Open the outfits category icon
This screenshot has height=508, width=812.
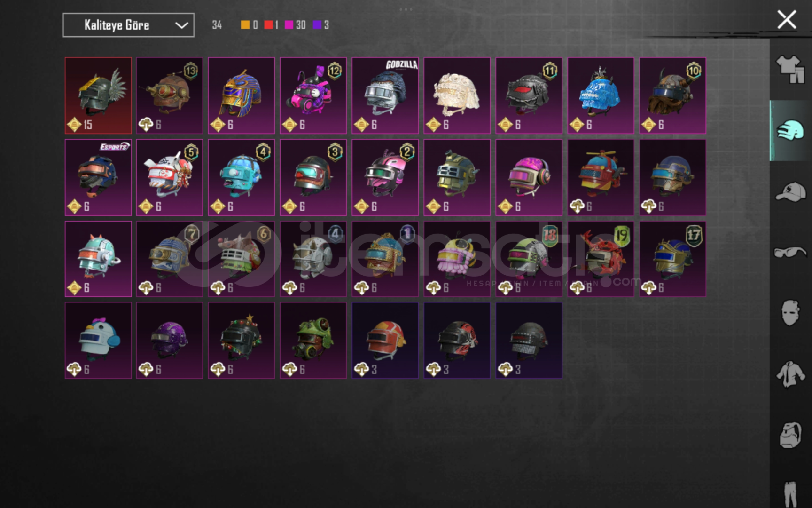[790, 69]
